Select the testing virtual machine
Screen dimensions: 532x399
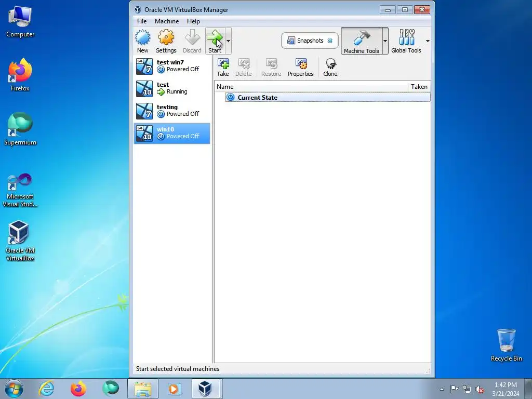(172, 111)
